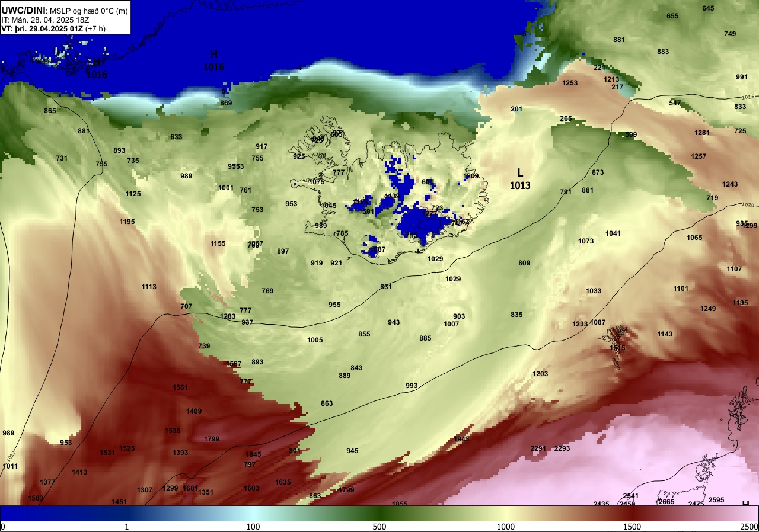This screenshot has width=759, height=532.
Task: Click the height value 1065
Action: 694,238
